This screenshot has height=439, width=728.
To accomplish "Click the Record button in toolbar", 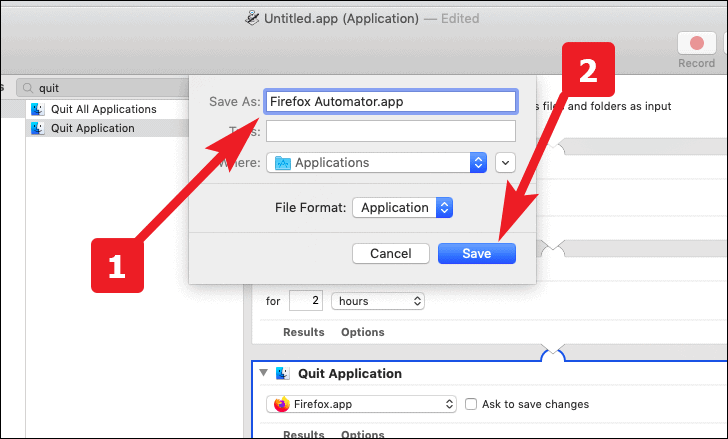I will [x=696, y=44].
